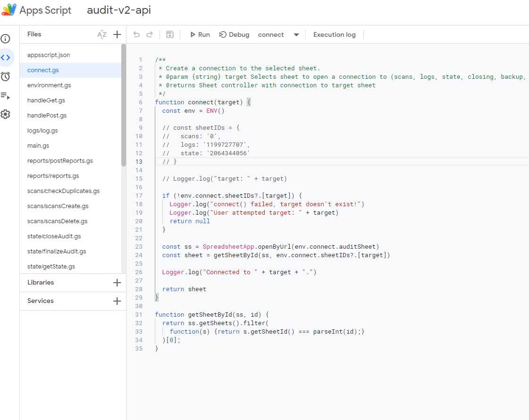The image size is (529, 420).
Task: Click the Undo arrow in toolbar
Action: coord(136,34)
